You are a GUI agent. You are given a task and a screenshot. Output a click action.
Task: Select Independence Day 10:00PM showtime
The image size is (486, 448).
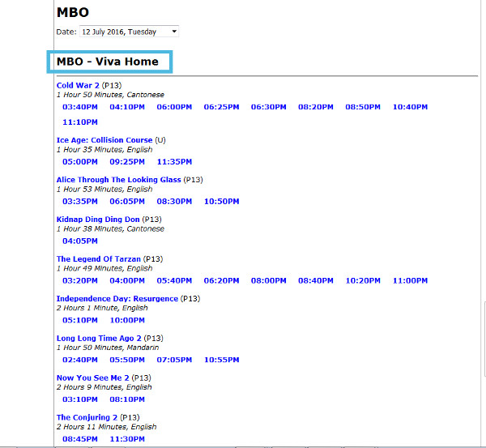pyautogui.click(x=127, y=320)
